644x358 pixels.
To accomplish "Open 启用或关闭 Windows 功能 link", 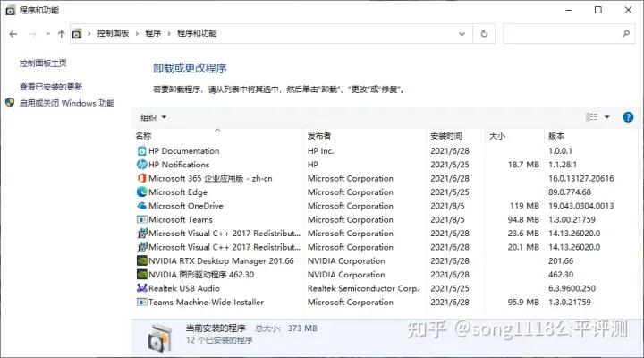I will (67, 103).
